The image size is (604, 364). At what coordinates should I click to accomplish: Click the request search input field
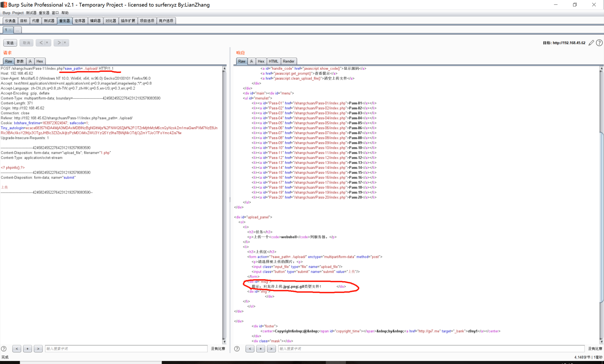click(x=126, y=349)
